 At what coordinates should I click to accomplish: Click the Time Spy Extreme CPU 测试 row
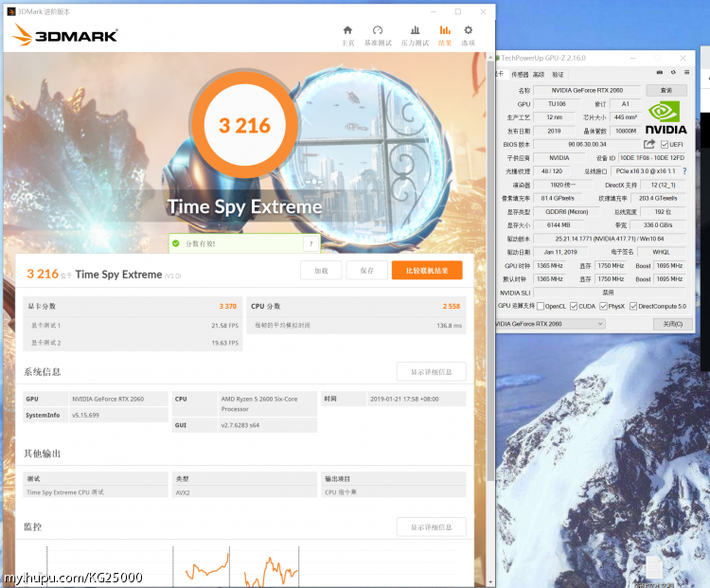95,492
